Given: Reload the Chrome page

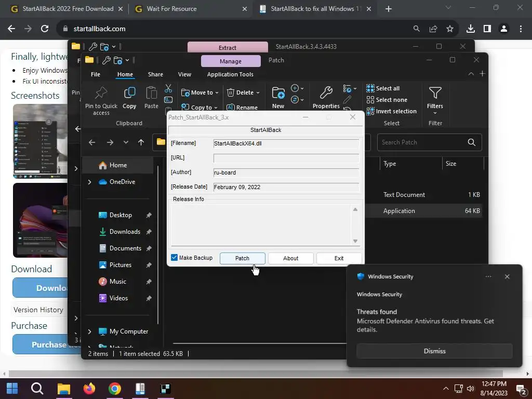Looking at the screenshot, I should pos(45,29).
